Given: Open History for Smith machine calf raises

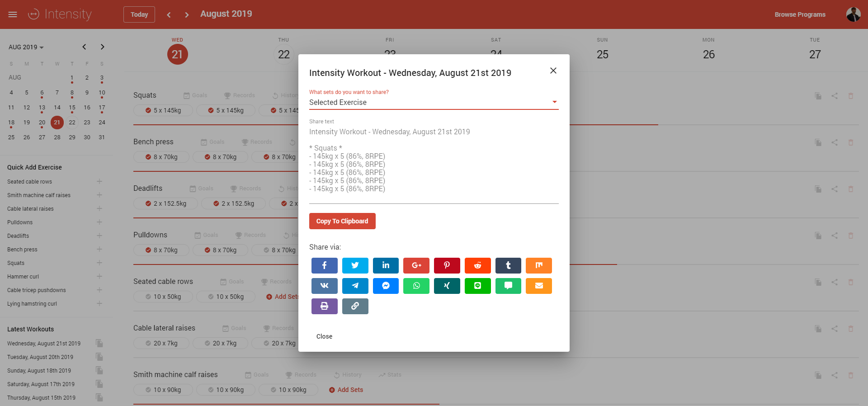Looking at the screenshot, I should click(348, 375).
